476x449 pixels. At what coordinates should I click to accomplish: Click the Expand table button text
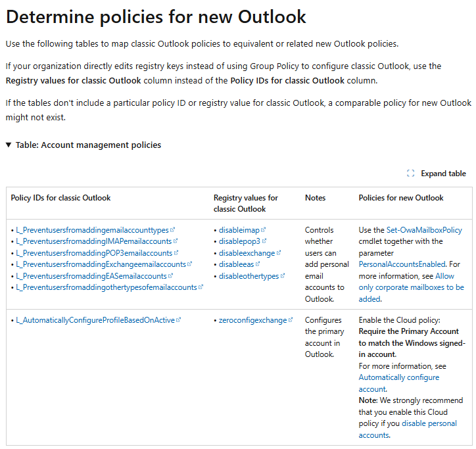click(x=443, y=174)
